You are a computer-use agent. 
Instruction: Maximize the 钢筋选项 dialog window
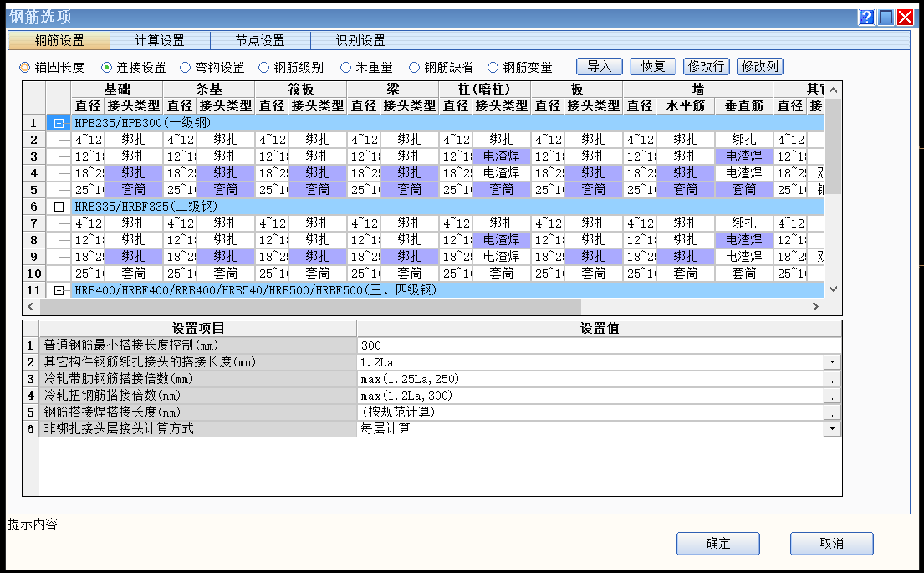pyautogui.click(x=886, y=17)
